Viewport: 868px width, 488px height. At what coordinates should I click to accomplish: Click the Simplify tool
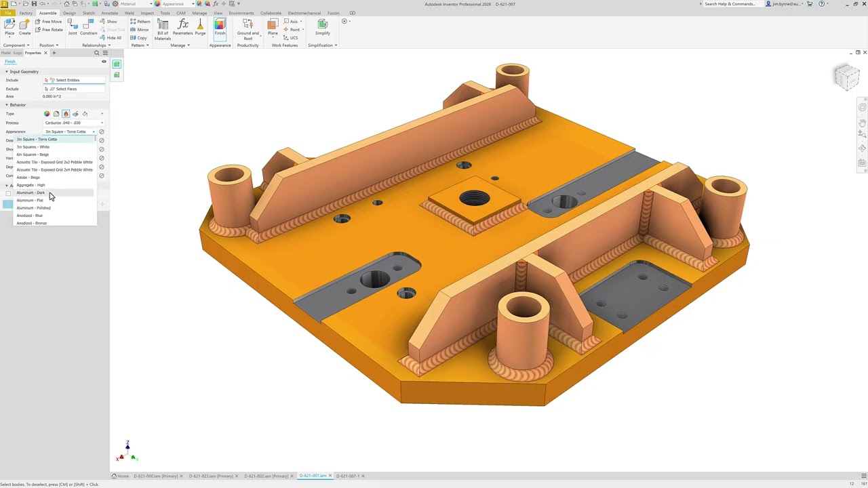pyautogui.click(x=323, y=27)
